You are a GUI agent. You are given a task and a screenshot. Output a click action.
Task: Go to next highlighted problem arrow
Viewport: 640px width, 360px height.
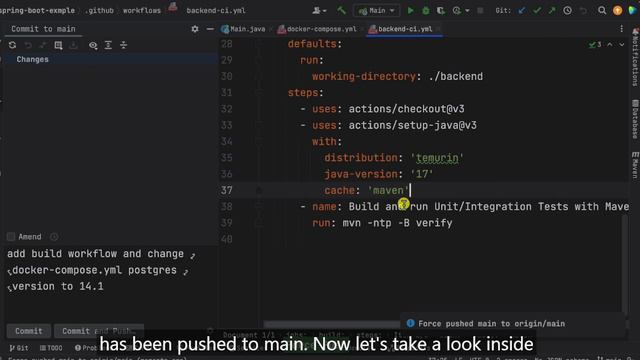click(622, 44)
